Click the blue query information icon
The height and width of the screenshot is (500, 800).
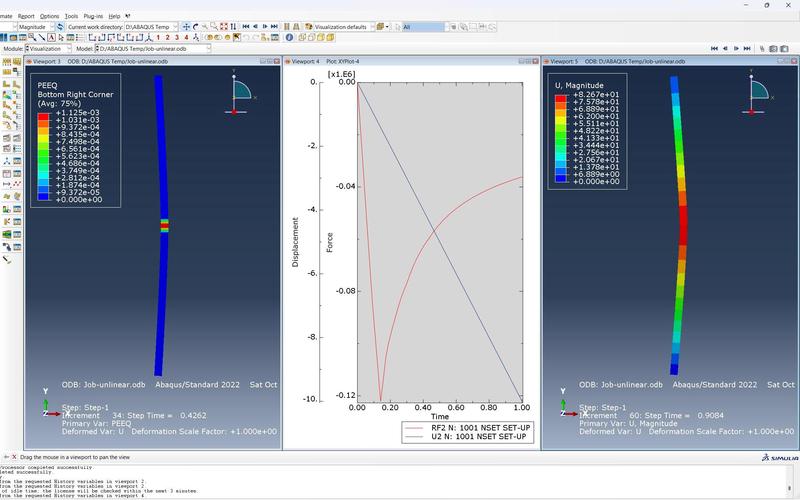pos(289,37)
